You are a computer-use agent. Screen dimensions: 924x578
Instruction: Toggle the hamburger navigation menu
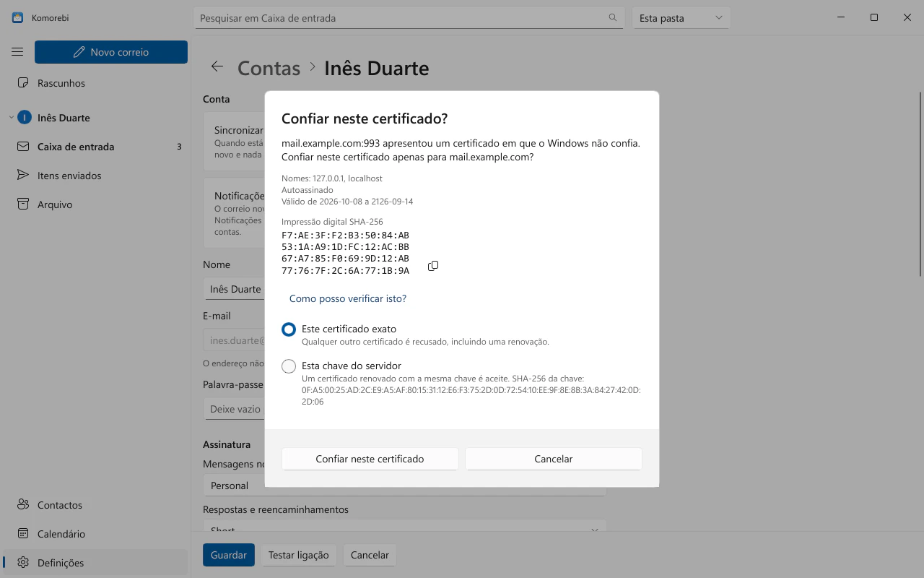point(17,52)
